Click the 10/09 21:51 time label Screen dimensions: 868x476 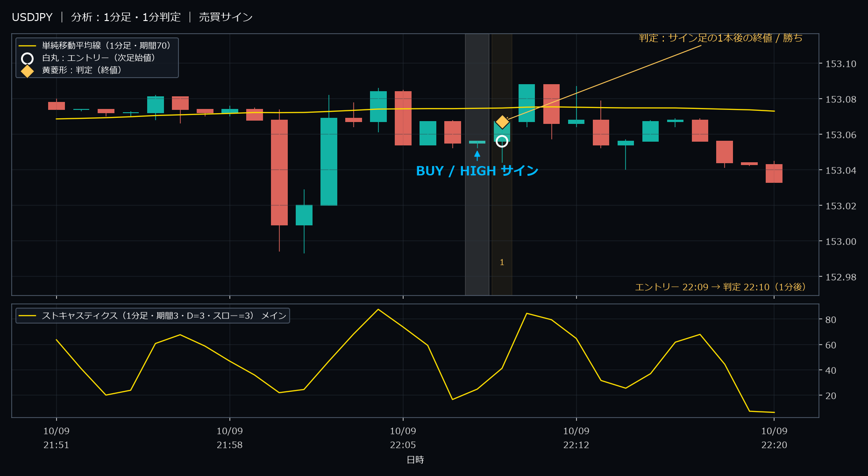click(x=57, y=438)
